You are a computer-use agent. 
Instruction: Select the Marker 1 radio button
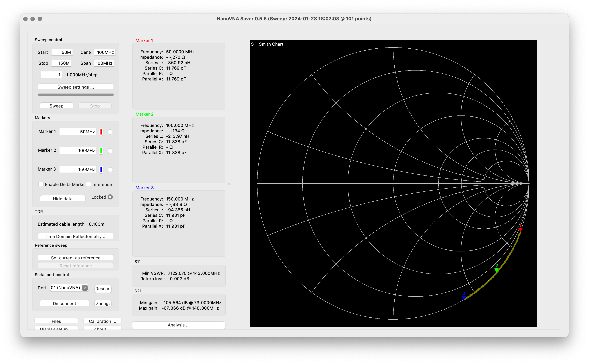coord(110,132)
